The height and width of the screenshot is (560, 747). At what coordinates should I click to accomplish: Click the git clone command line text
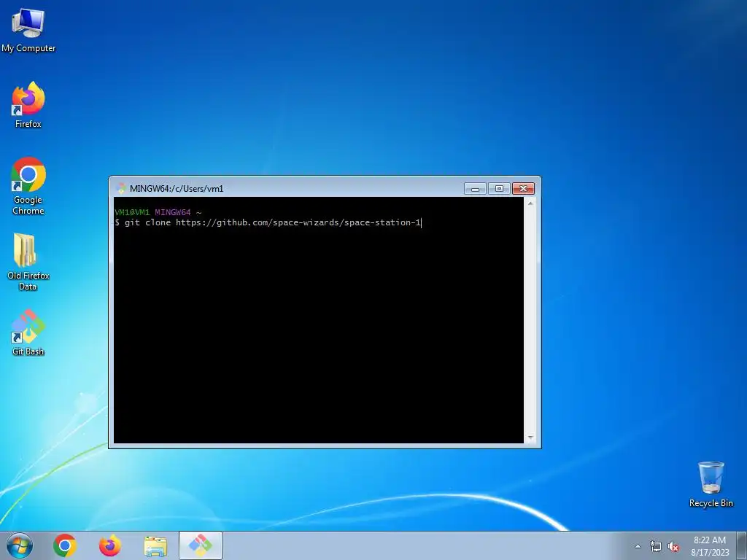pos(268,222)
